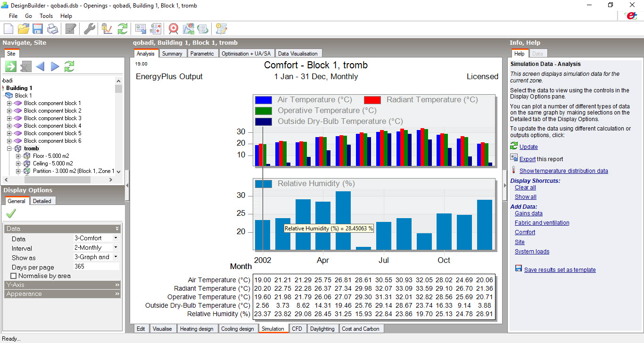Image resolution: width=644 pixels, height=343 pixels.
Task: Open the Detailed display options tab
Action: coord(42,201)
